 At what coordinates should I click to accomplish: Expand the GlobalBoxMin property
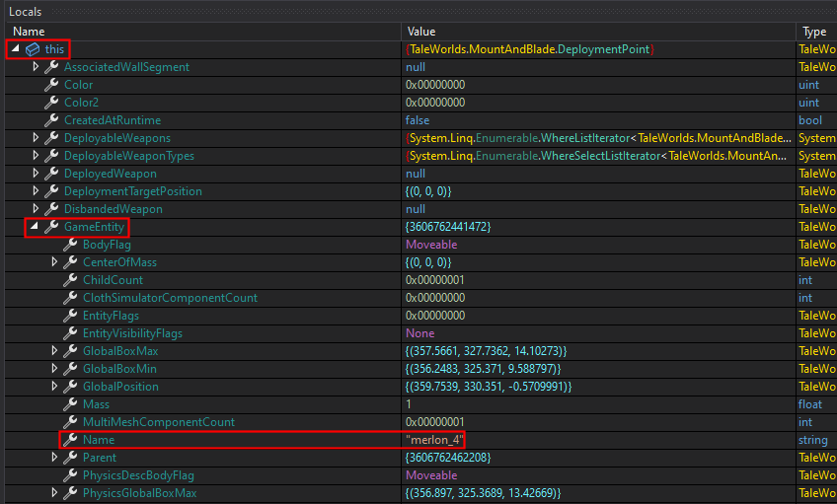pos(54,369)
